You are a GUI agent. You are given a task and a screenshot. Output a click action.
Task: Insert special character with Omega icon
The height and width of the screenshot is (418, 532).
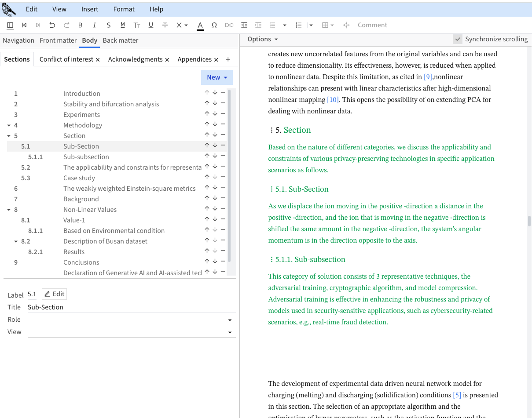pos(214,25)
